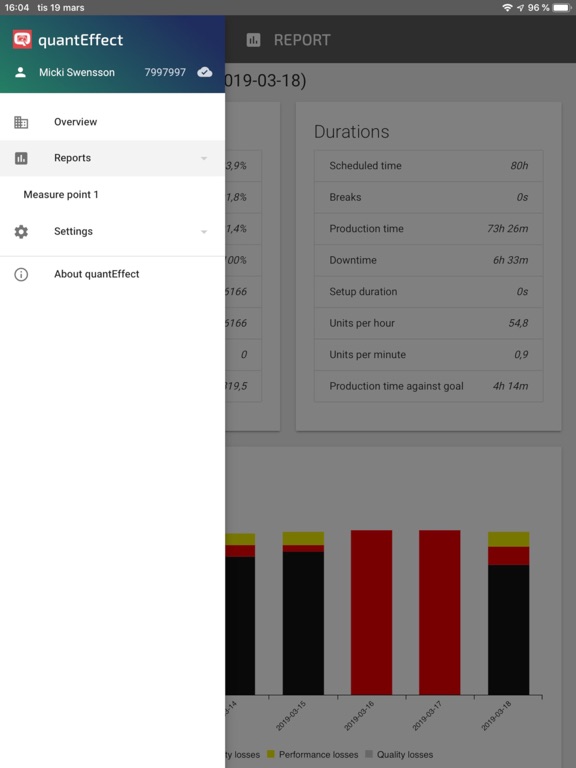Click the Overview building icon
Image resolution: width=576 pixels, height=768 pixels.
click(x=21, y=122)
